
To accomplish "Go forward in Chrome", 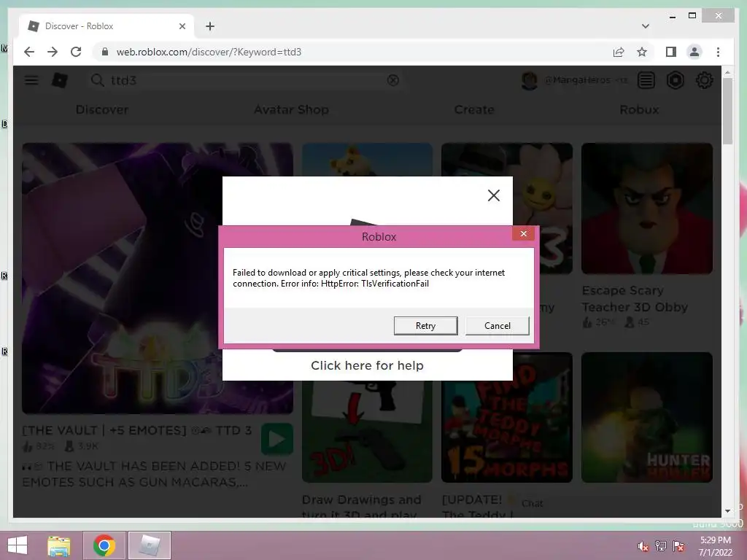I will point(53,52).
